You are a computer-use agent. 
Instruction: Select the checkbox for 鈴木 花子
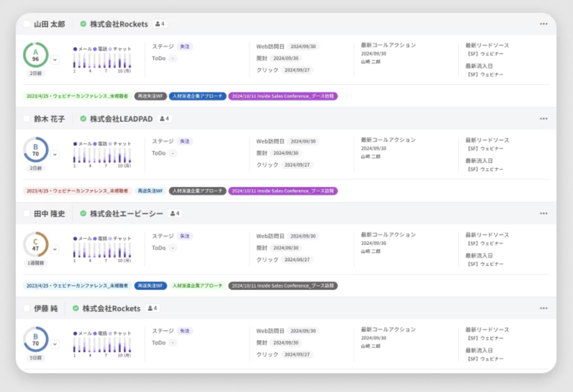coord(27,119)
